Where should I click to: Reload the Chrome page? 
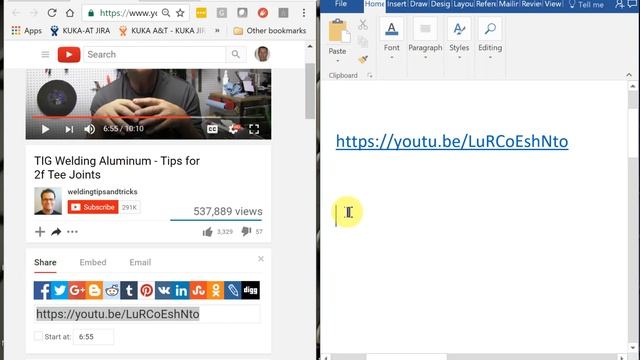[x=52, y=13]
